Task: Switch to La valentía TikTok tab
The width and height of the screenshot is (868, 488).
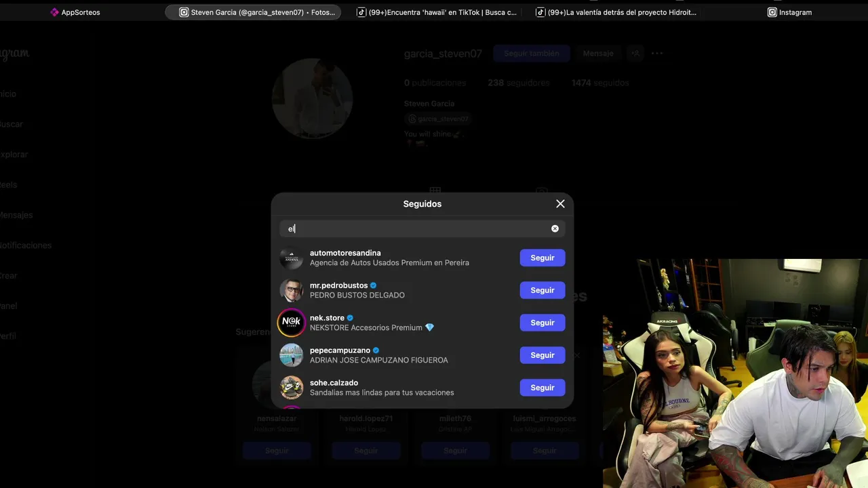Action: (617, 12)
